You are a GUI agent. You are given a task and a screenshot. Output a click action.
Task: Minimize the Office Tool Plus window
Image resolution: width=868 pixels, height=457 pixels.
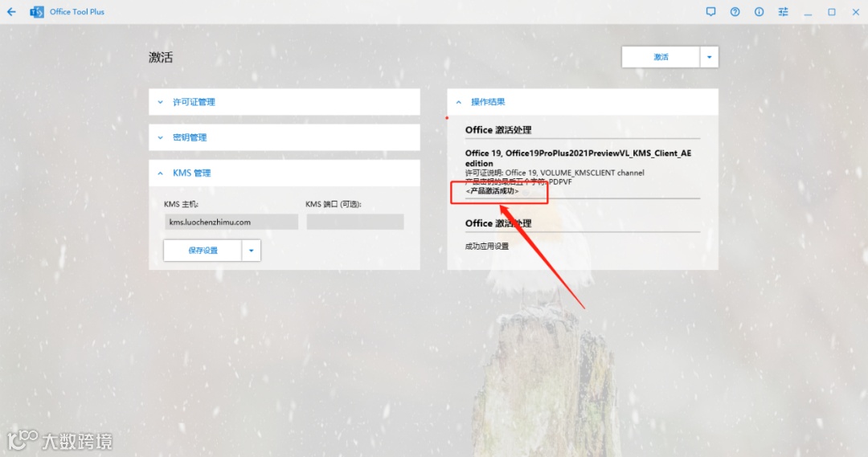pos(808,12)
